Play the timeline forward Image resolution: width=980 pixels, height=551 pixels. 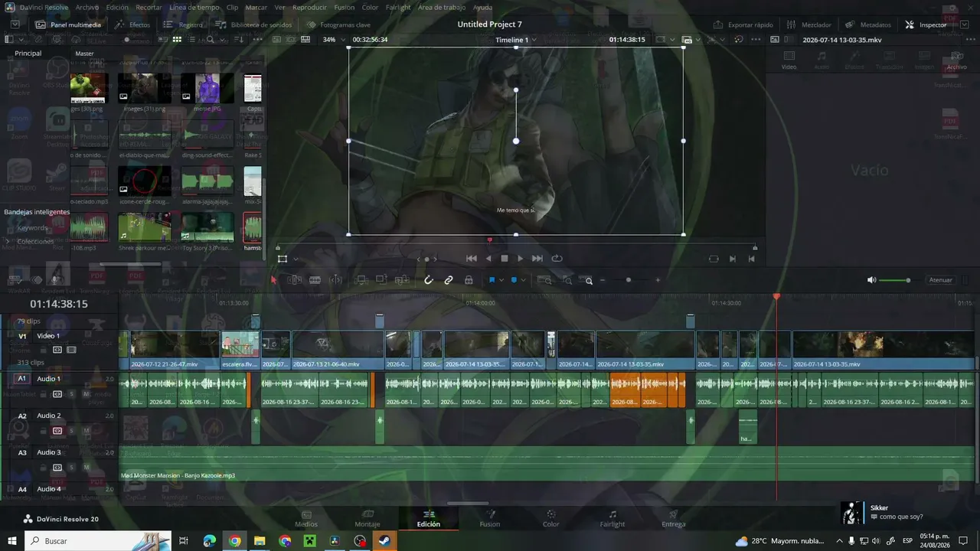pyautogui.click(x=521, y=259)
